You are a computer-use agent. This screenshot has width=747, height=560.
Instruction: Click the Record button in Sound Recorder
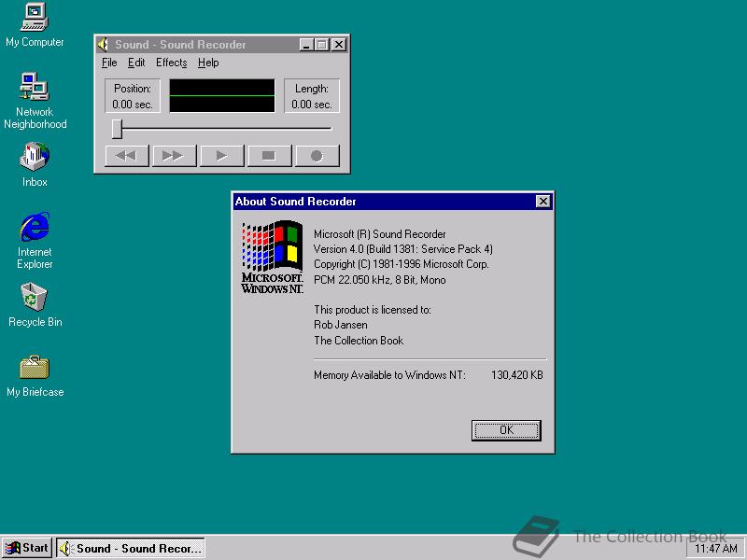coord(317,156)
